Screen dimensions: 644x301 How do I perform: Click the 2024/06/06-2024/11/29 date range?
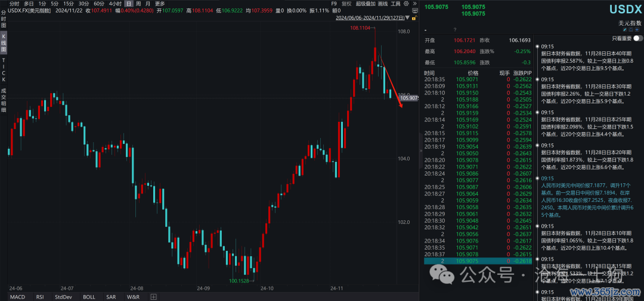tap(370, 18)
